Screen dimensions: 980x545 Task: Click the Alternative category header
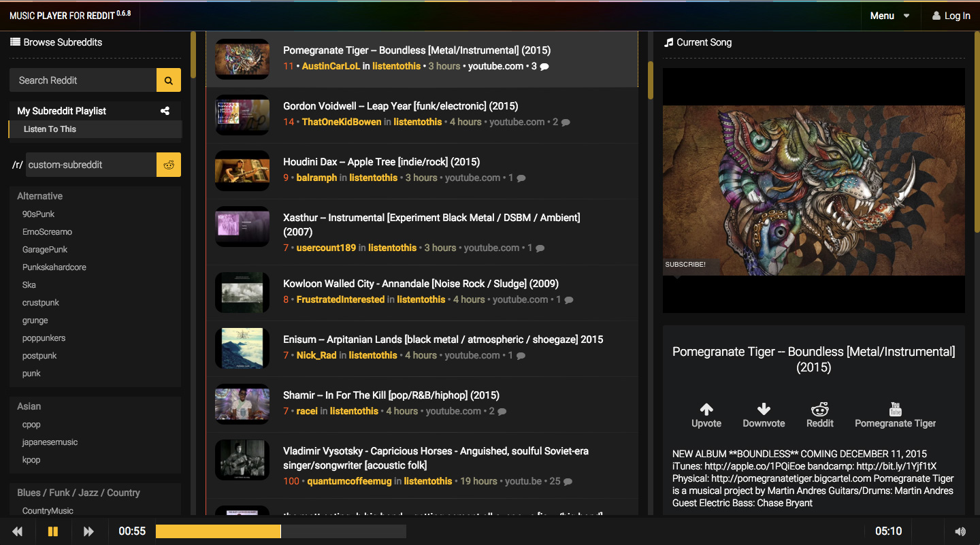pos(40,196)
